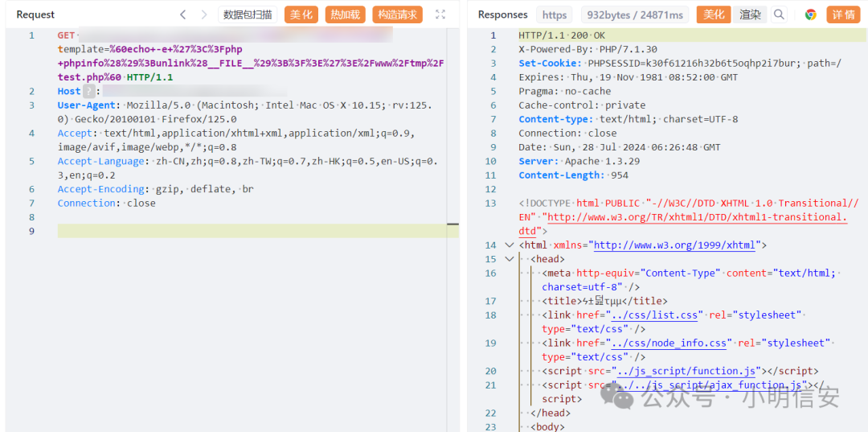Screen dimensions: 868x432
Task: Click the GET method text in request
Action: (x=65, y=35)
